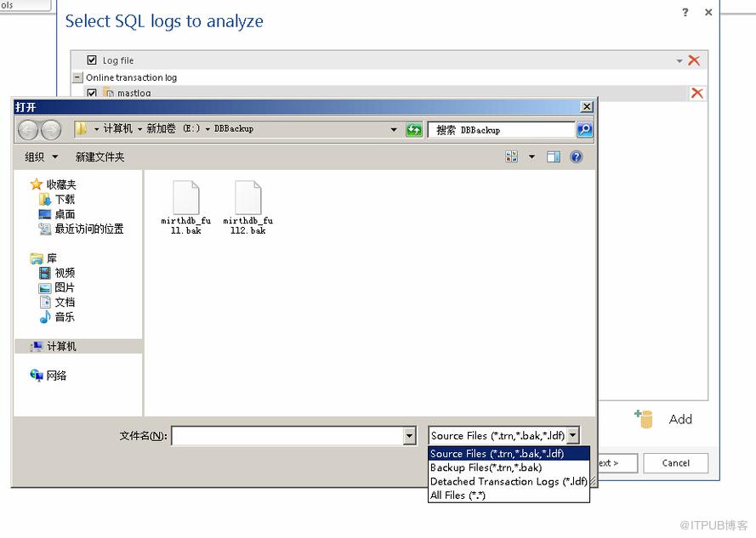Click the search magnifier icon in DBBackup search

[584, 129]
